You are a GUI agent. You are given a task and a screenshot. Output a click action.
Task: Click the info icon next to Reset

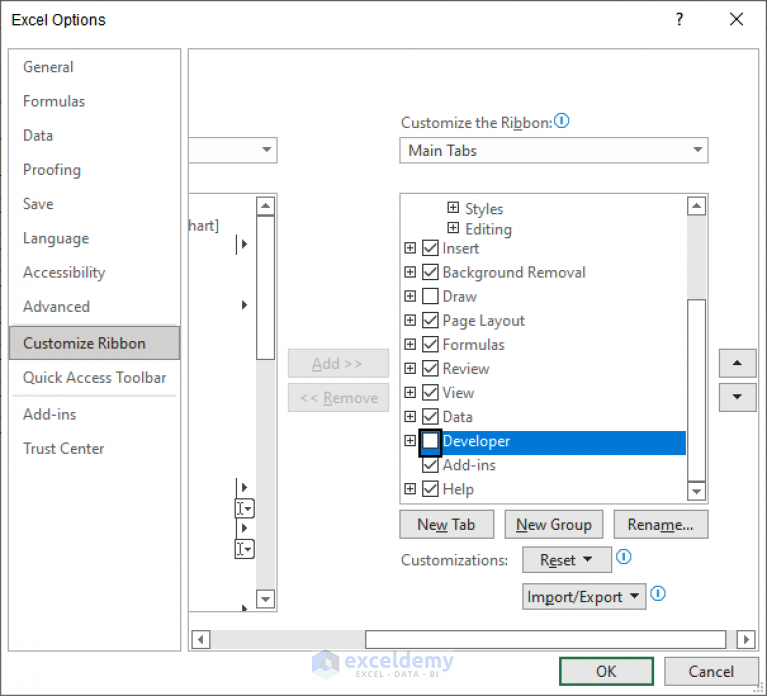624,557
